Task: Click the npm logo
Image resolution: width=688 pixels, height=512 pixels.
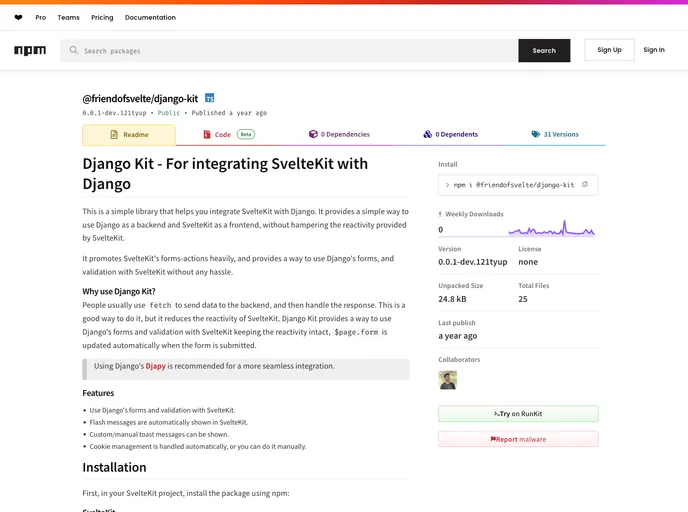Action: 30,50
